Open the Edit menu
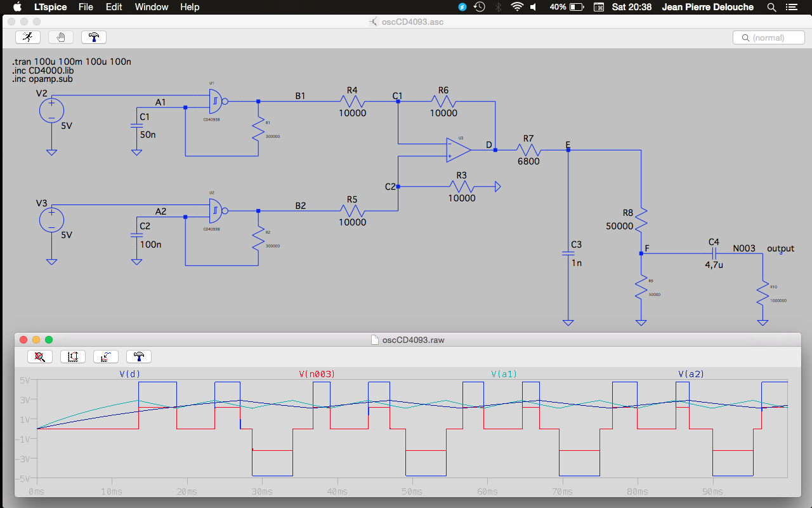 [x=114, y=7]
